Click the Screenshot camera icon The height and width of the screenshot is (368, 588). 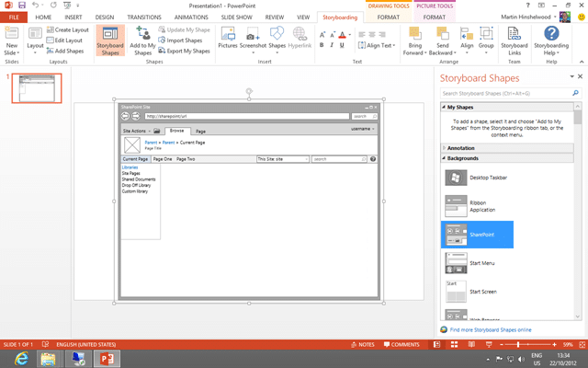(253, 35)
